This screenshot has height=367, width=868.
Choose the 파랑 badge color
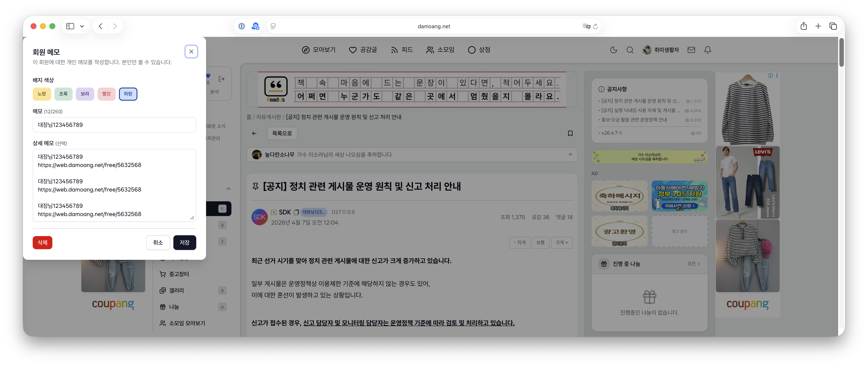[x=128, y=94]
